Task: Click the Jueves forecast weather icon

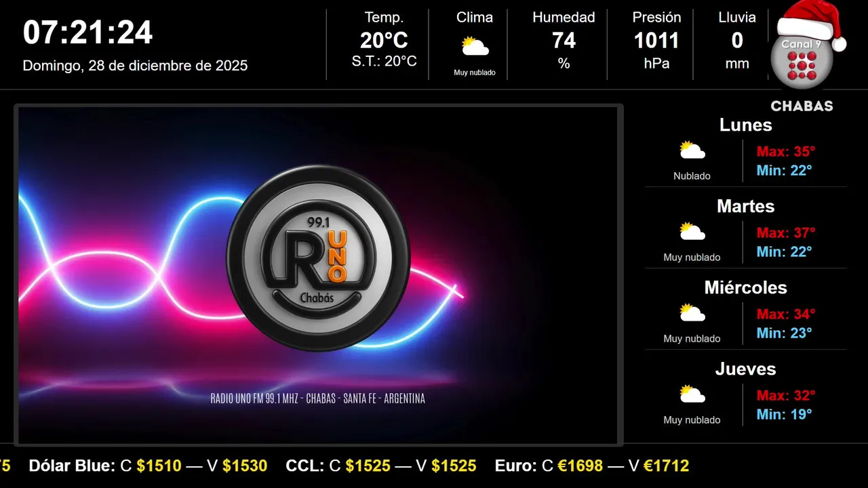Action: (692, 394)
